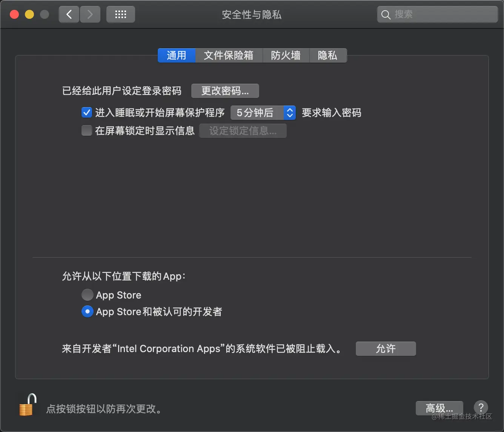Viewport: 504px width, 432px height.
Task: Switch to the 文件保险箱 tab
Action: click(x=229, y=55)
